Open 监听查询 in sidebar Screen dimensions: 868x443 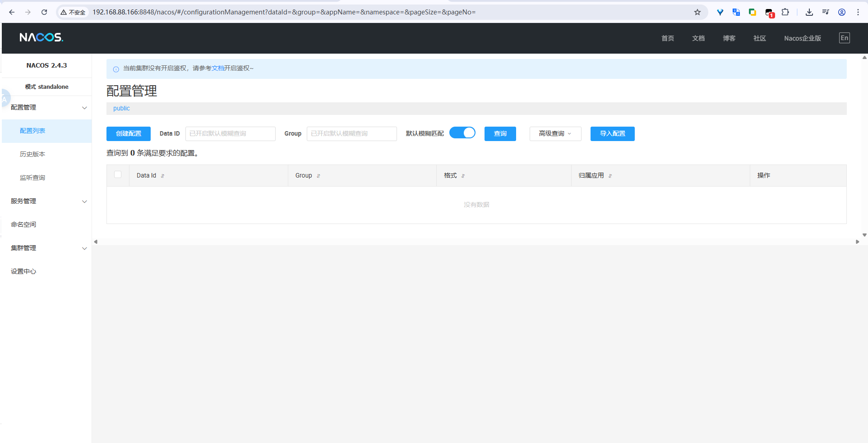[x=32, y=178]
